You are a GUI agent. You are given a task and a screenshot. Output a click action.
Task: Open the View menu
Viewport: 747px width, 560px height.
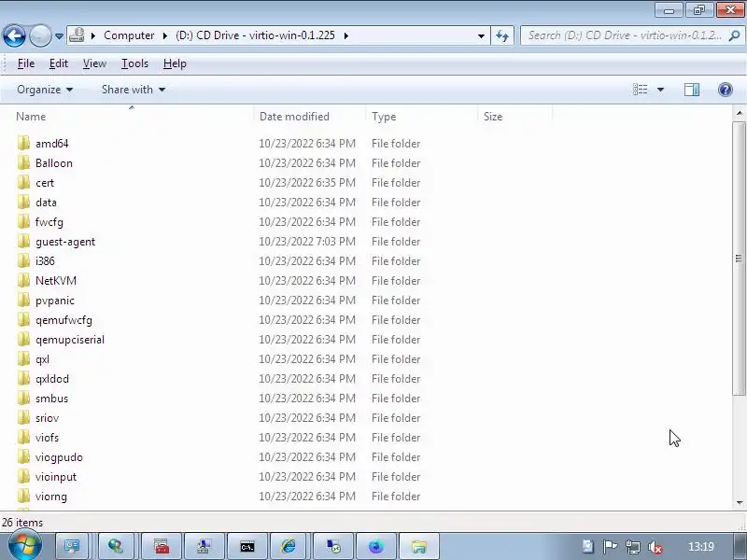94,63
